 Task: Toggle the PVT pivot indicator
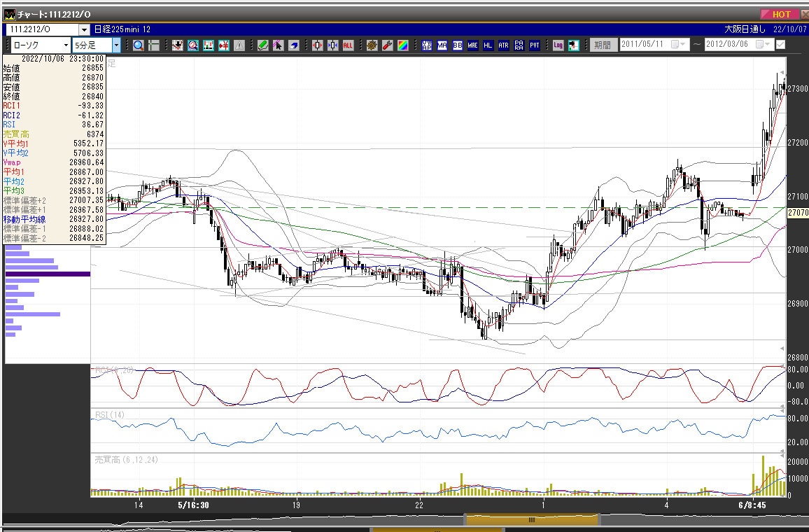click(535, 45)
